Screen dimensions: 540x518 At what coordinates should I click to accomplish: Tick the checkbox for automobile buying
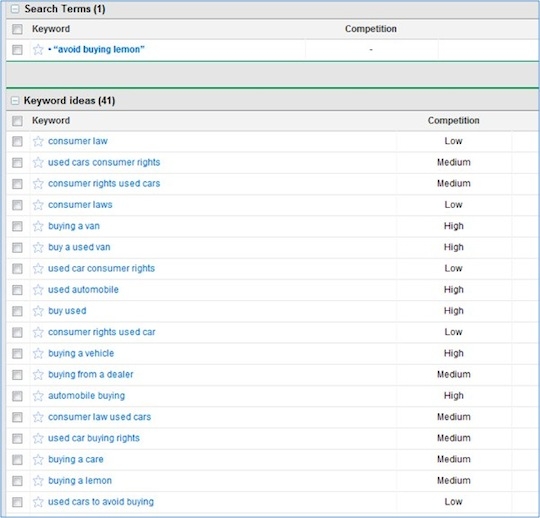point(17,396)
